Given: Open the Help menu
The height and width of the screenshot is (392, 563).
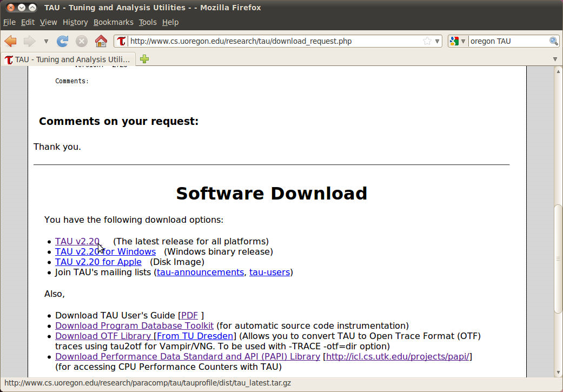Looking at the screenshot, I should pyautogui.click(x=170, y=22).
